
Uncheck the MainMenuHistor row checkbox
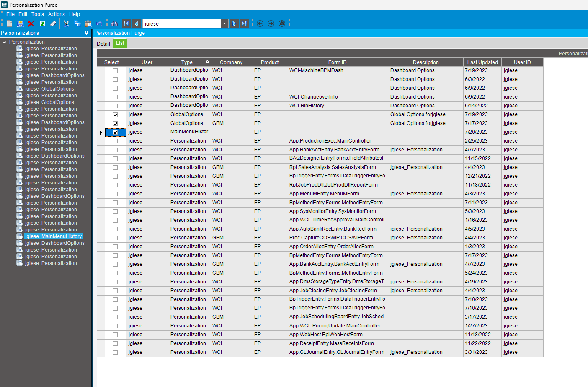[115, 132]
